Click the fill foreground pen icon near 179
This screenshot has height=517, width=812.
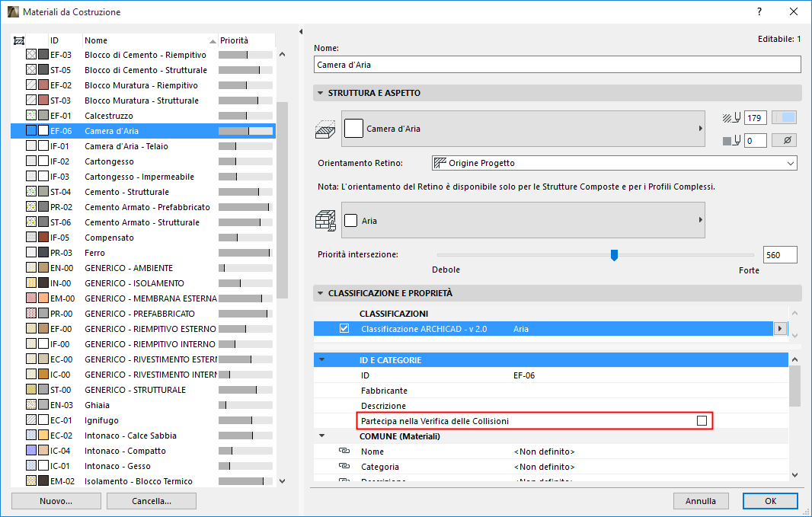click(730, 118)
